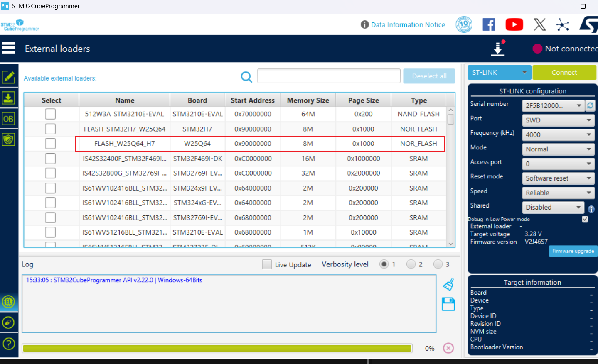Image resolution: width=598 pixels, height=364 pixels.
Task: Open Memory & File editing panel
Action: point(8,77)
